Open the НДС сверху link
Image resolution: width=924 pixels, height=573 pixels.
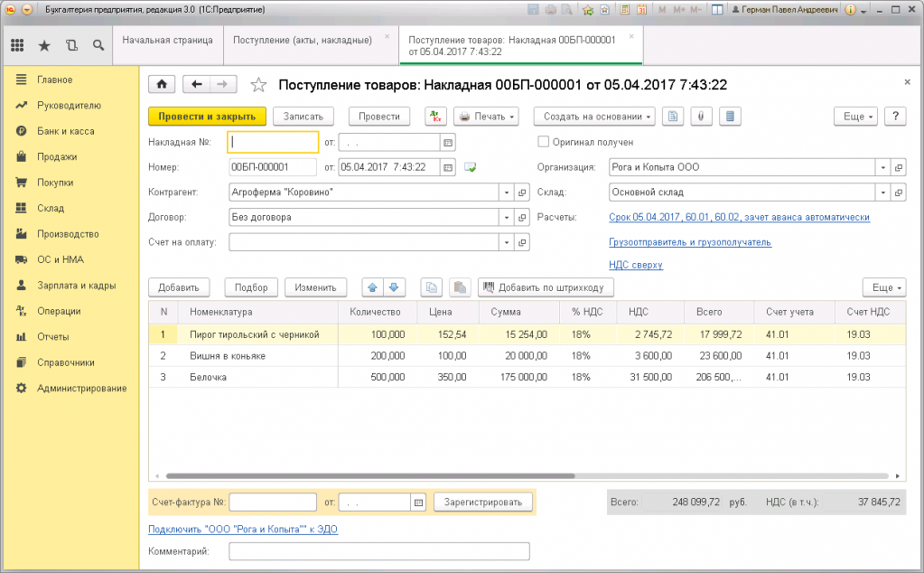tap(636, 265)
